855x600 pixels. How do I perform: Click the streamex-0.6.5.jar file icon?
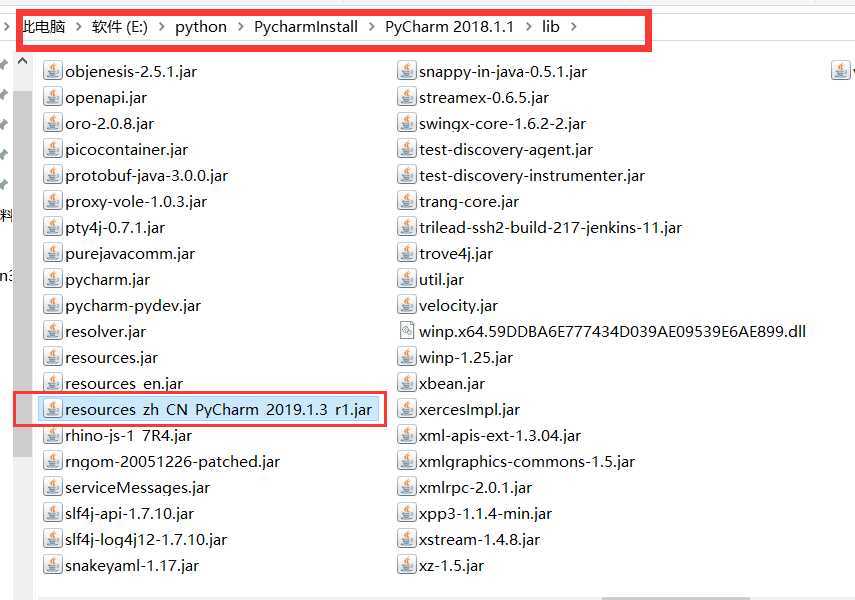[406, 97]
